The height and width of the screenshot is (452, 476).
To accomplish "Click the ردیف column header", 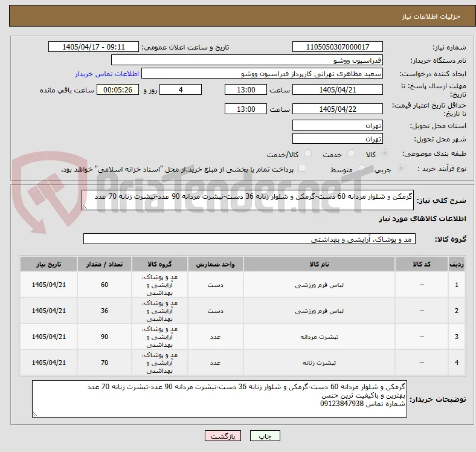I will [x=456, y=264].
